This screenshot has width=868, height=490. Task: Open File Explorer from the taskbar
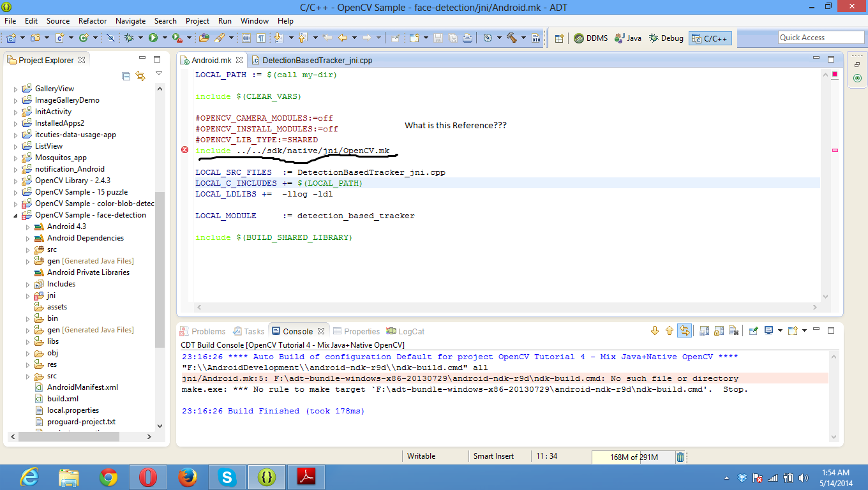coord(69,477)
